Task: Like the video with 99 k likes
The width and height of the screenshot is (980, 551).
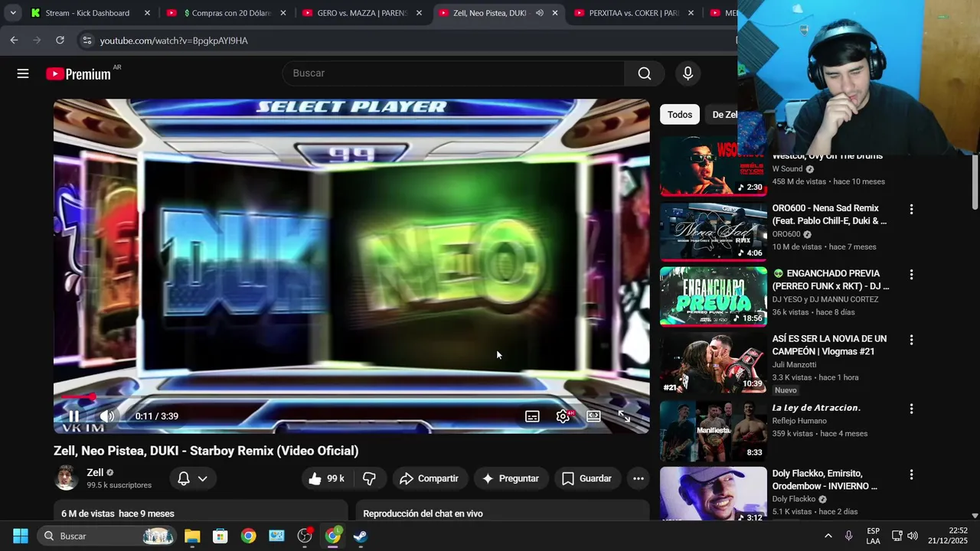Action: tap(328, 478)
